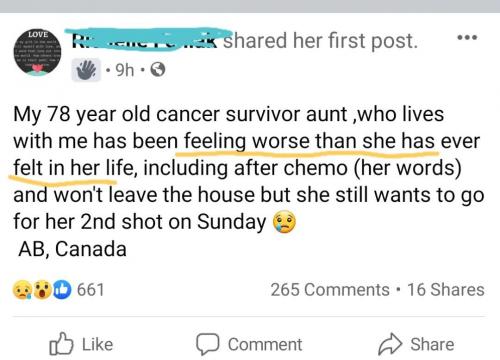
Task: Click the speech bubble icon beside Comment
Action: tap(208, 344)
